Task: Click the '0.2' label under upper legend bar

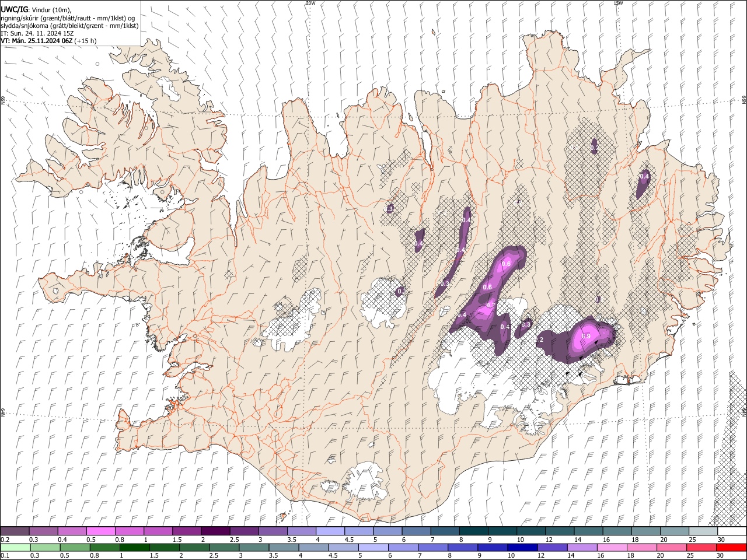Action: [x=5, y=540]
